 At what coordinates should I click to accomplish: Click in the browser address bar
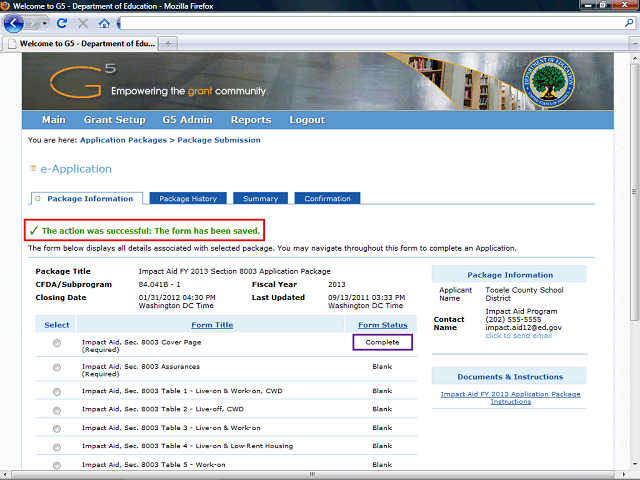(371, 23)
